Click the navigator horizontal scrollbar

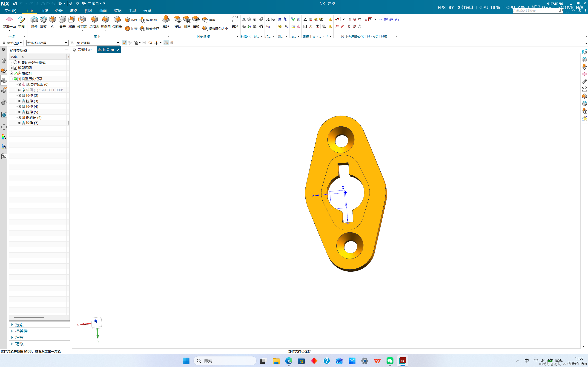[x=29, y=317]
